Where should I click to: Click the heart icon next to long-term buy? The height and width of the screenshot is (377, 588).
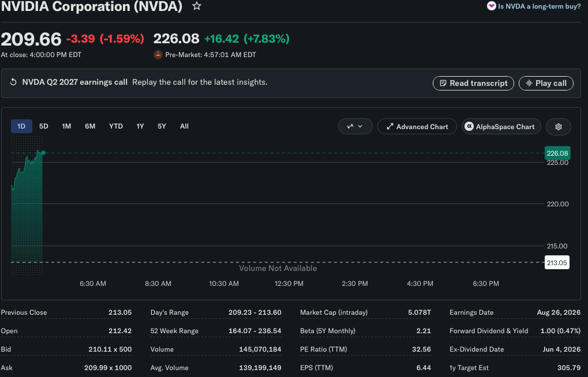[491, 6]
